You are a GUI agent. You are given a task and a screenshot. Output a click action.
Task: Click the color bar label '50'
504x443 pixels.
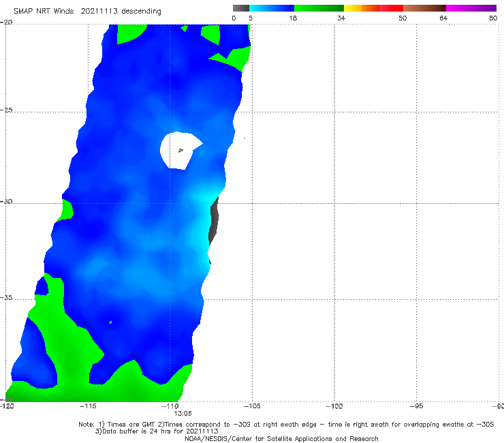pyautogui.click(x=403, y=18)
